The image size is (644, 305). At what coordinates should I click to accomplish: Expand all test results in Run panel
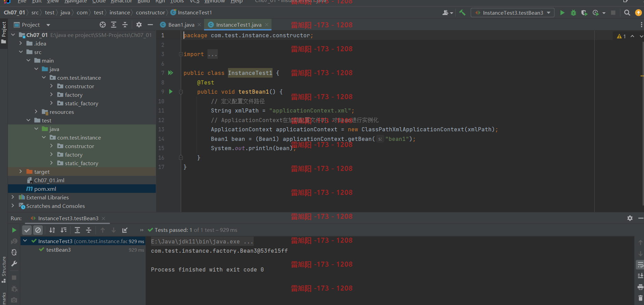click(77, 230)
